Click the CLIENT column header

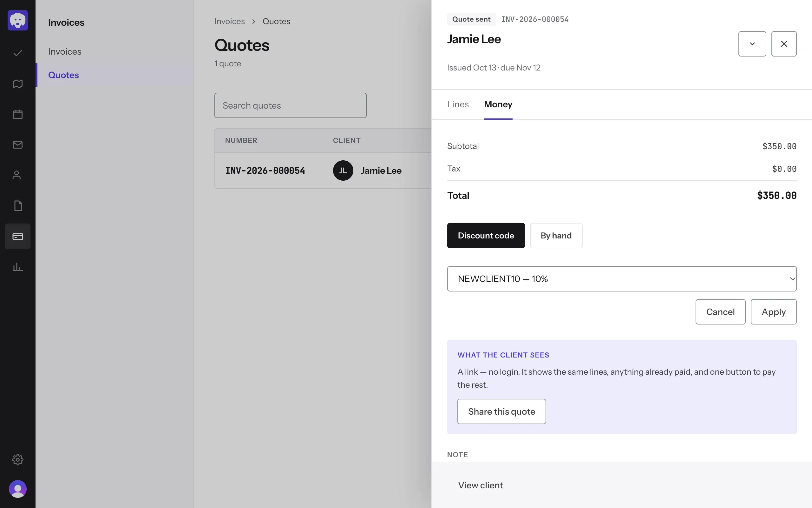click(x=347, y=140)
